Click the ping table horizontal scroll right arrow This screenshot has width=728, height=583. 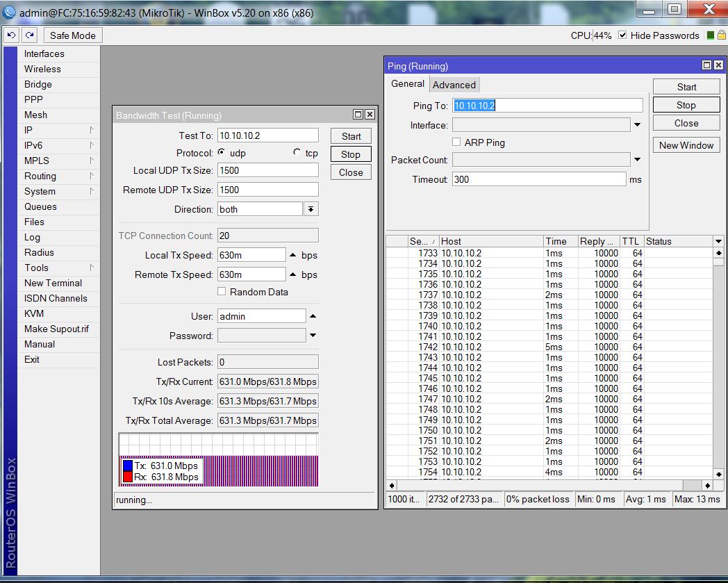[708, 486]
